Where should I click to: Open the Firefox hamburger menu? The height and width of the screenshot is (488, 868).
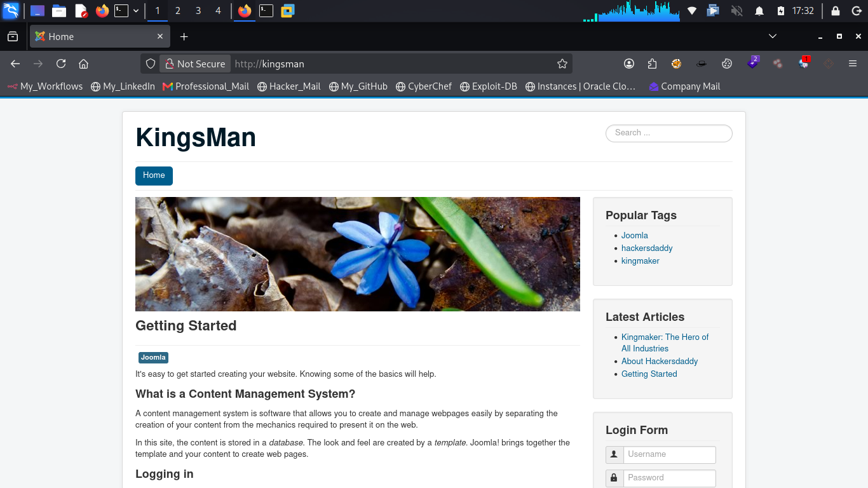(x=853, y=64)
